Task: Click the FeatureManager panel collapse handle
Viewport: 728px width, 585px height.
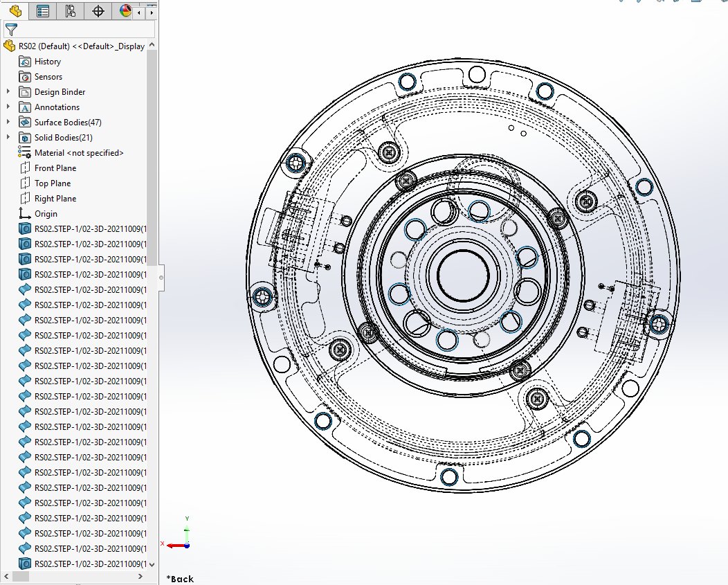Action: coord(161,278)
